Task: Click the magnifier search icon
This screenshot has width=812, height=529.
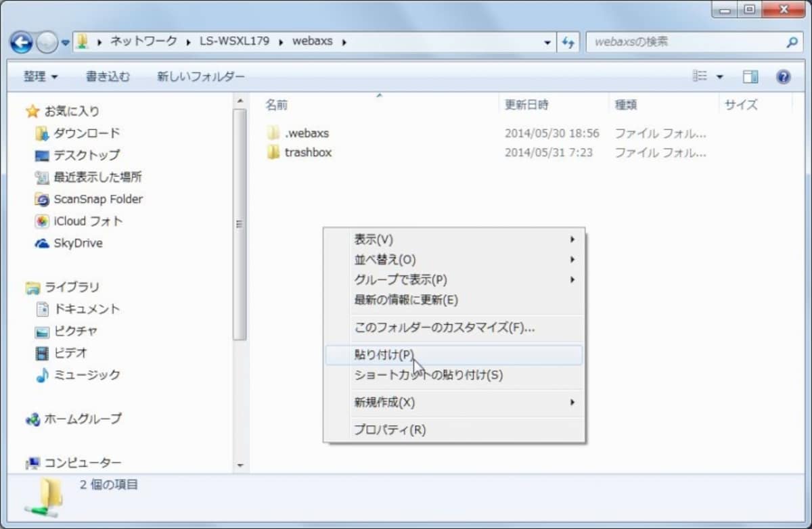Action: point(792,42)
